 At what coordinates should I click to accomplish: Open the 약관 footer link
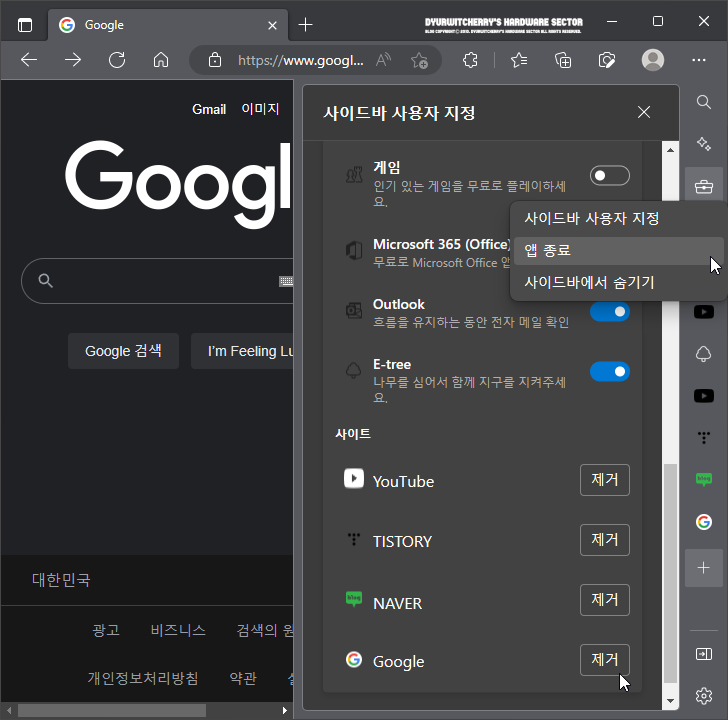(x=243, y=678)
